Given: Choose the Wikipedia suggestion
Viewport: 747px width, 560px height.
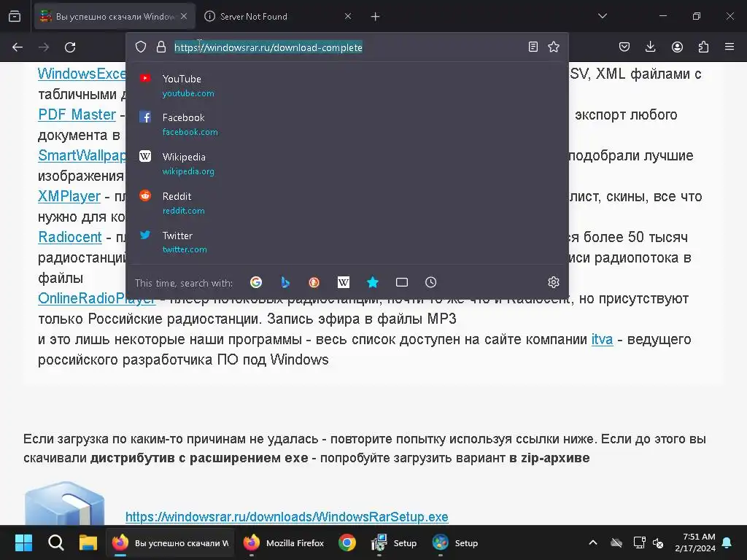Looking at the screenshot, I should click(347, 164).
